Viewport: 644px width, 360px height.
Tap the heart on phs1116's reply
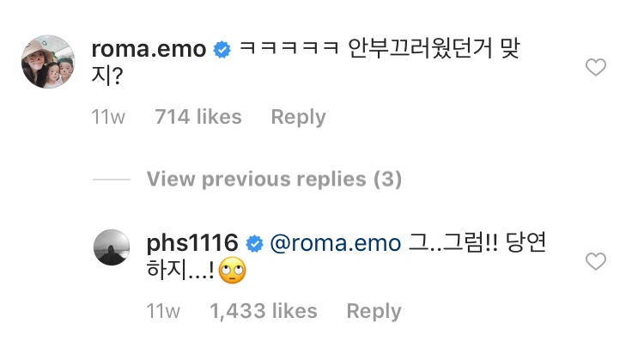pyautogui.click(x=595, y=261)
